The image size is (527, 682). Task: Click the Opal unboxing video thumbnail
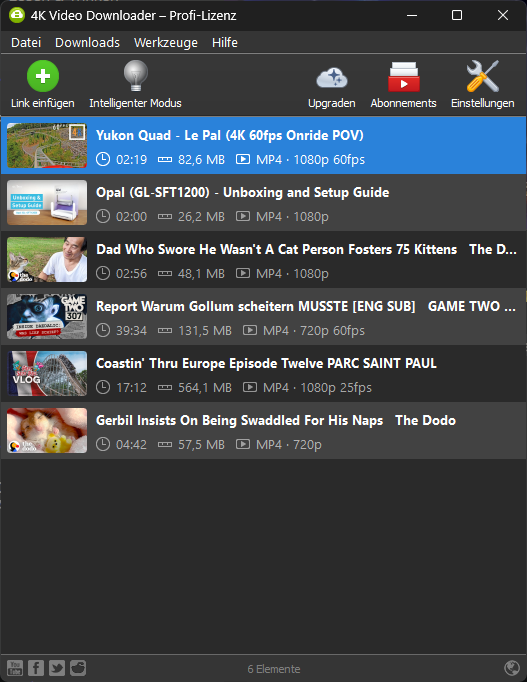click(x=47, y=203)
